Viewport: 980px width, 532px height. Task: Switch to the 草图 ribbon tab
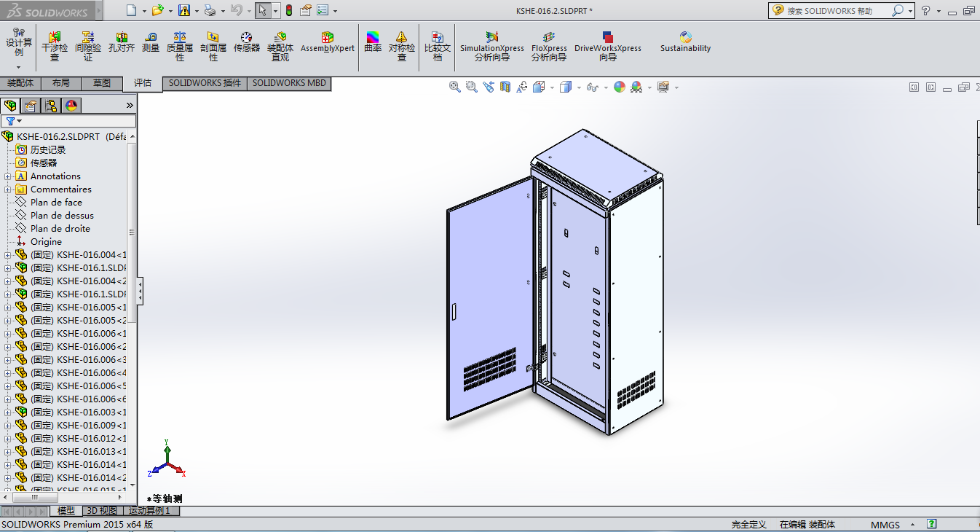click(102, 83)
